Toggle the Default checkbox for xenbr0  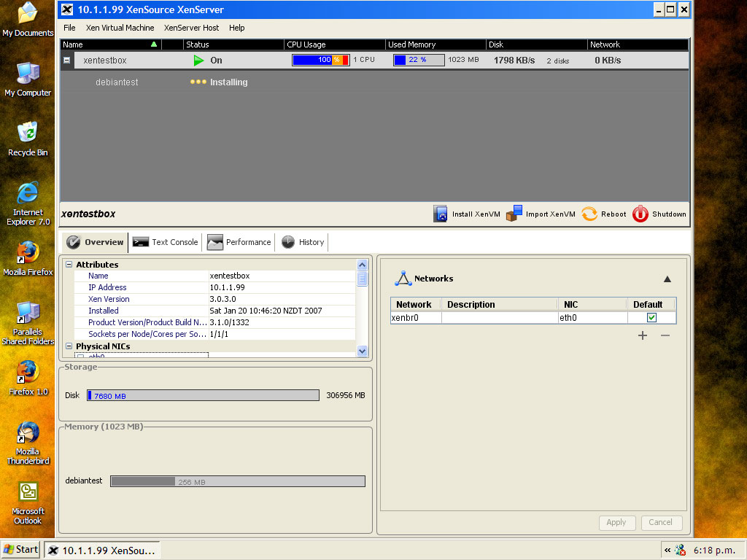(x=651, y=318)
